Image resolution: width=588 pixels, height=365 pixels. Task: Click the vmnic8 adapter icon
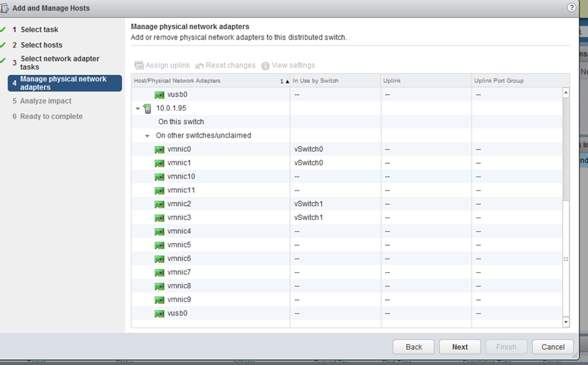point(160,286)
